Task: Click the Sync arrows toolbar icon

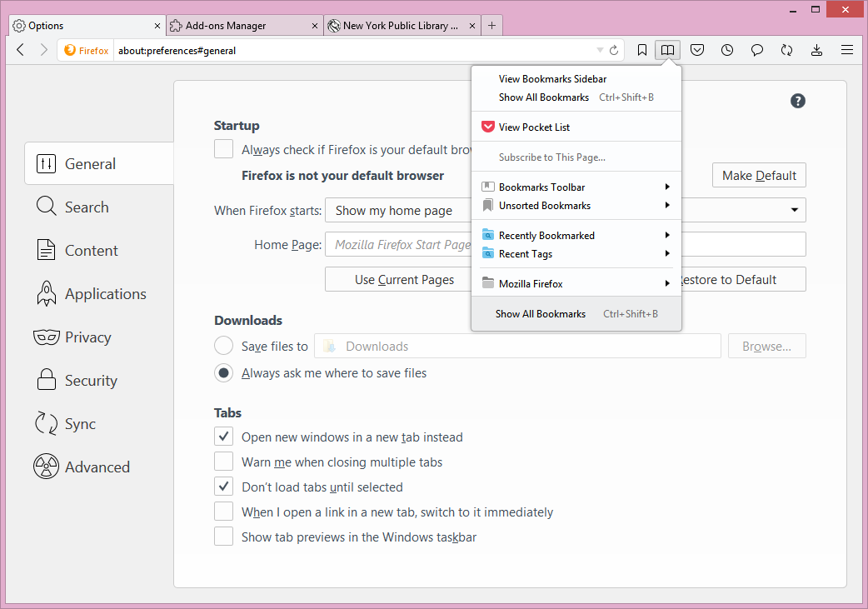Action: click(786, 50)
